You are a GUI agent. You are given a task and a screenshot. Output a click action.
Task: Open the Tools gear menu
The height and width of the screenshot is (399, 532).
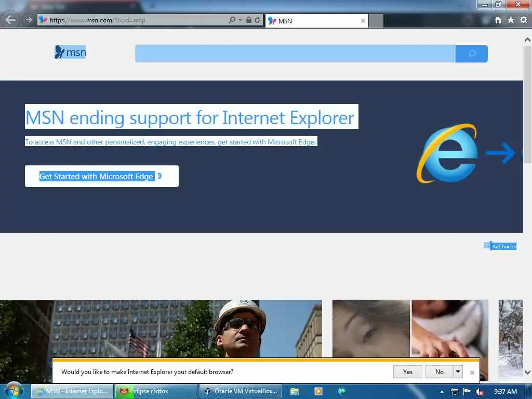(524, 20)
